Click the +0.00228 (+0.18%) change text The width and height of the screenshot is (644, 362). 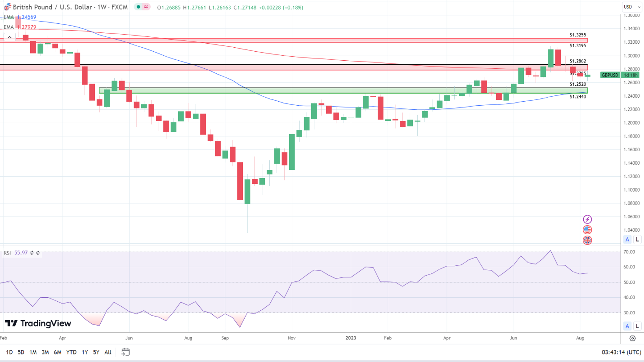point(281,8)
